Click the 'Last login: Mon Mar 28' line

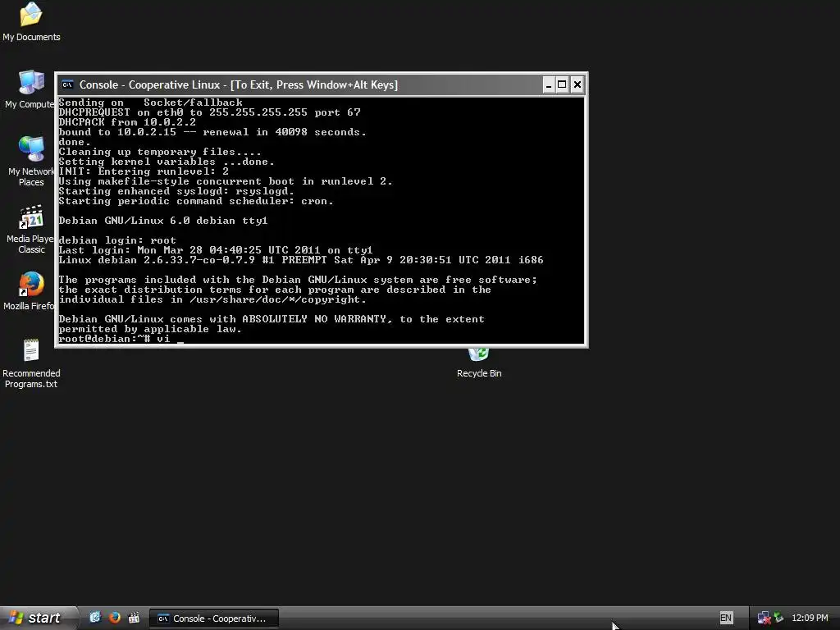[x=216, y=250]
